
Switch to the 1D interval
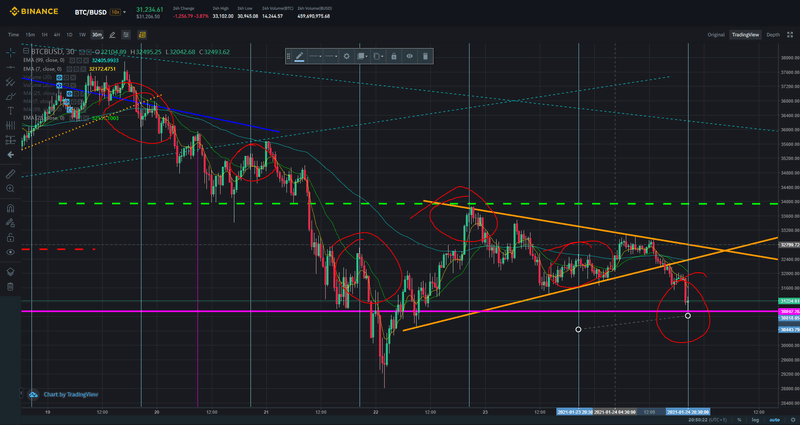[x=69, y=35]
